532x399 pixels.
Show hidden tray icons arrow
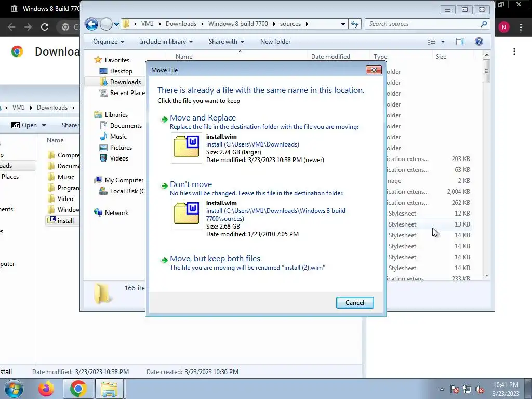tap(442, 389)
